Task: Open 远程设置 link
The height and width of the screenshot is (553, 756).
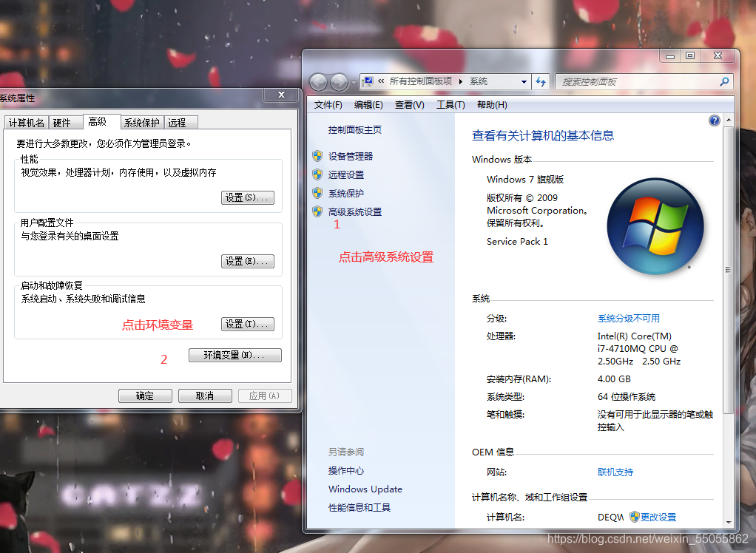Action: coord(346,175)
